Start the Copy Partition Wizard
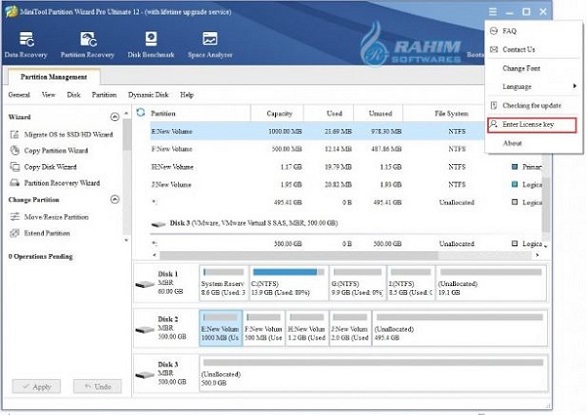 [49, 150]
